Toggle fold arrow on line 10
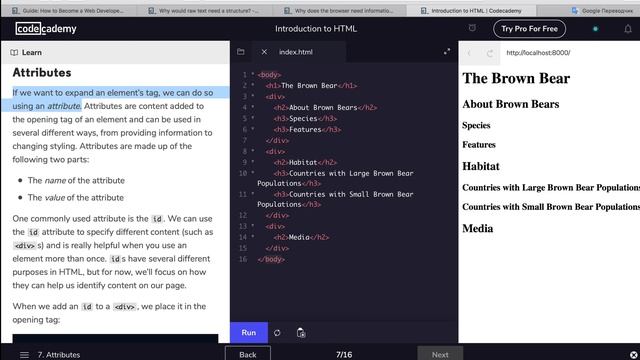640x360 pixels. click(x=253, y=173)
